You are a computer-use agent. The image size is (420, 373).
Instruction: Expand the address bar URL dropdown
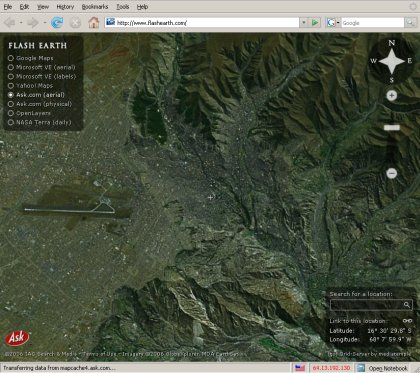click(304, 23)
